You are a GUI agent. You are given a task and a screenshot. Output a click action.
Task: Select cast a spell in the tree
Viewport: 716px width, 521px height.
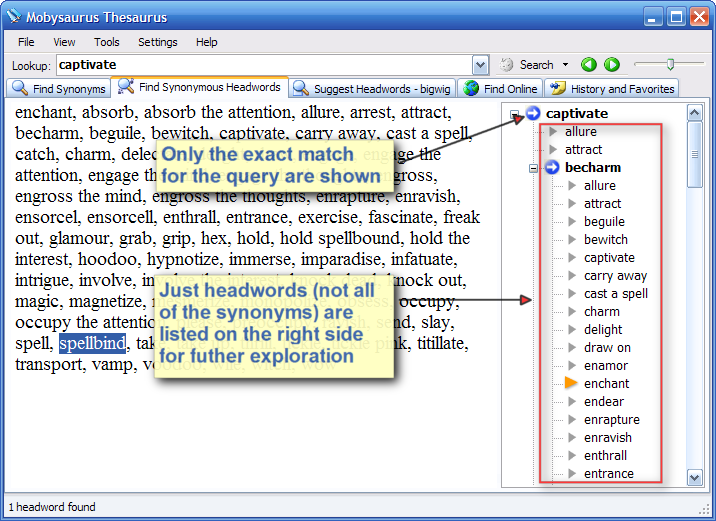click(616, 294)
